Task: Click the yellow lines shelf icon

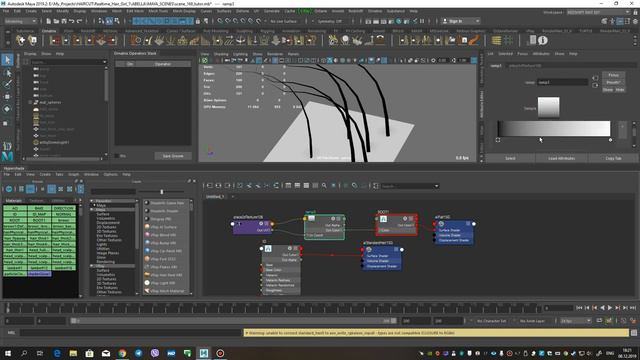Action: [496, 40]
